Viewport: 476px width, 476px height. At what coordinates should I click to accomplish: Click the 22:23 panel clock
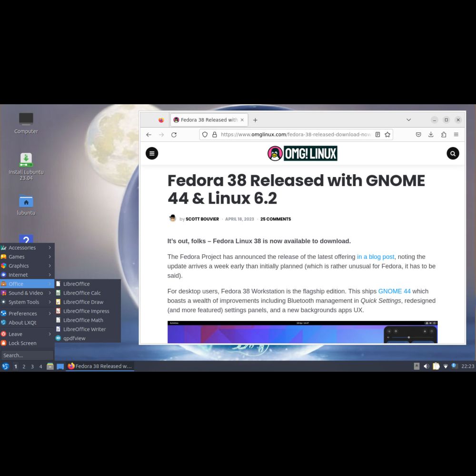(x=467, y=367)
